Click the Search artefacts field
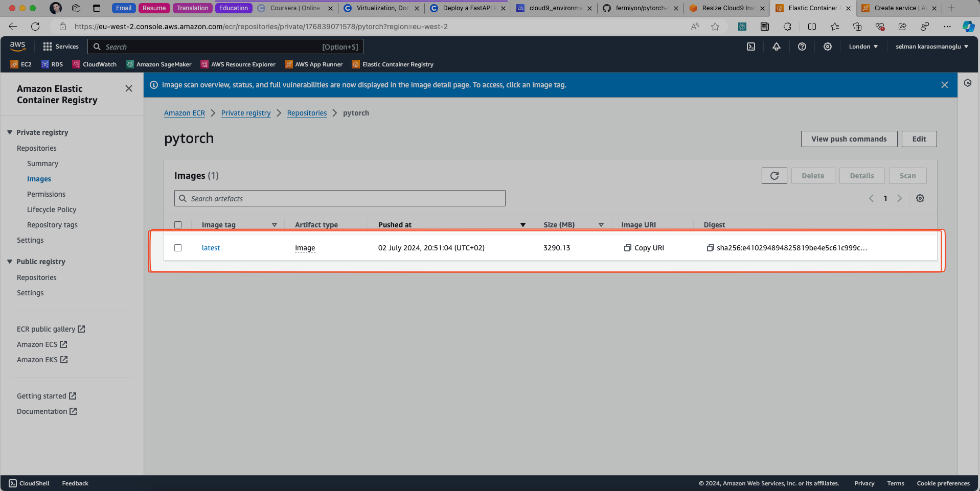The height and width of the screenshot is (491, 980). [340, 198]
